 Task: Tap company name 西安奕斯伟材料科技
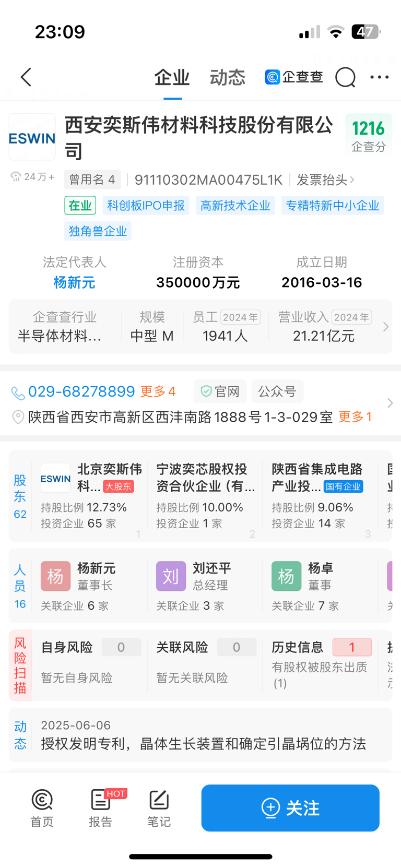point(199,138)
